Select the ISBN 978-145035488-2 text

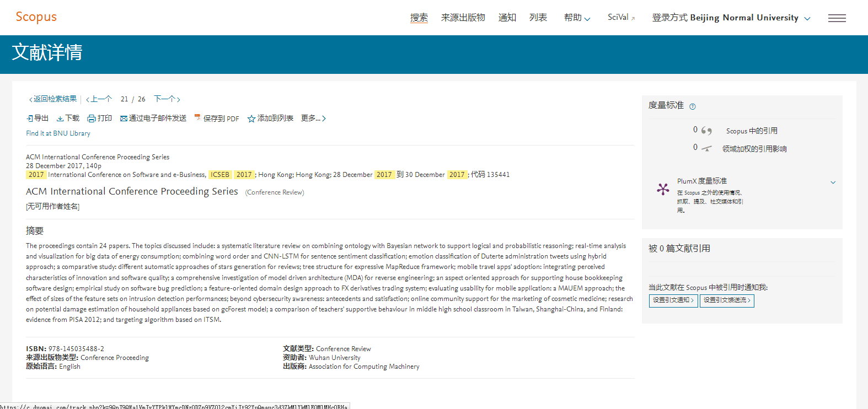pyautogui.click(x=65, y=349)
